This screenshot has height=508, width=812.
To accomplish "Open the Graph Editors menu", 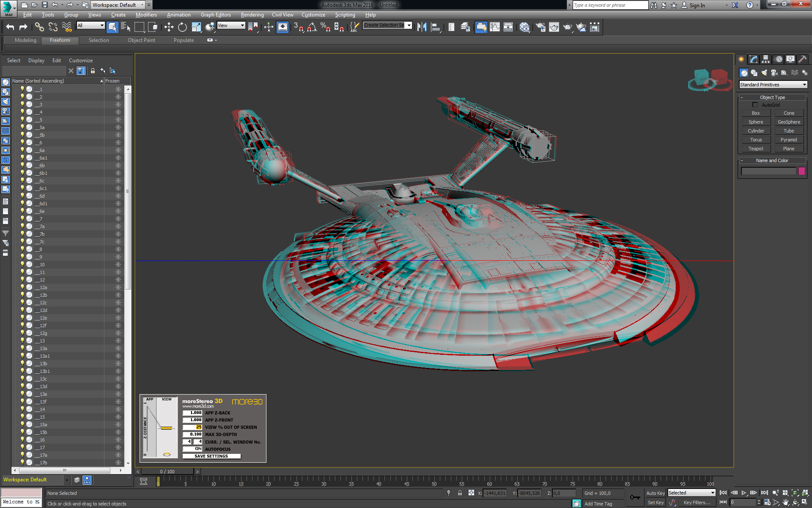I will click(216, 15).
